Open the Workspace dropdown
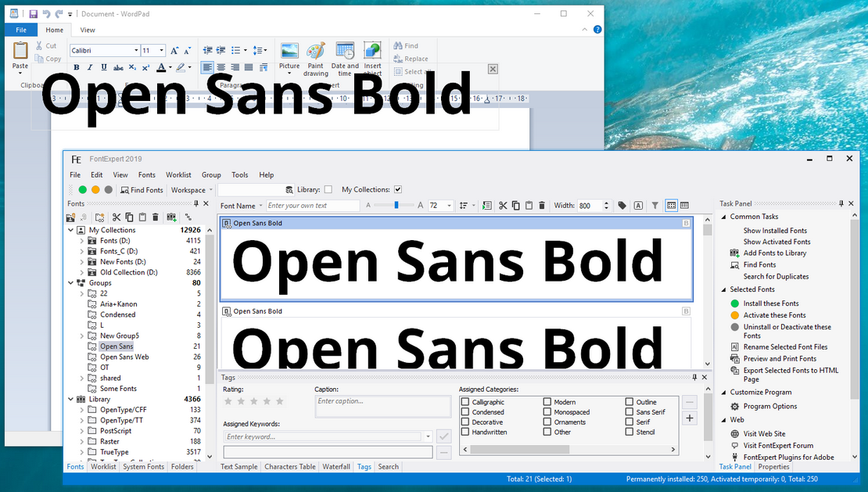Image resolution: width=868 pixels, height=492 pixels. (x=192, y=190)
